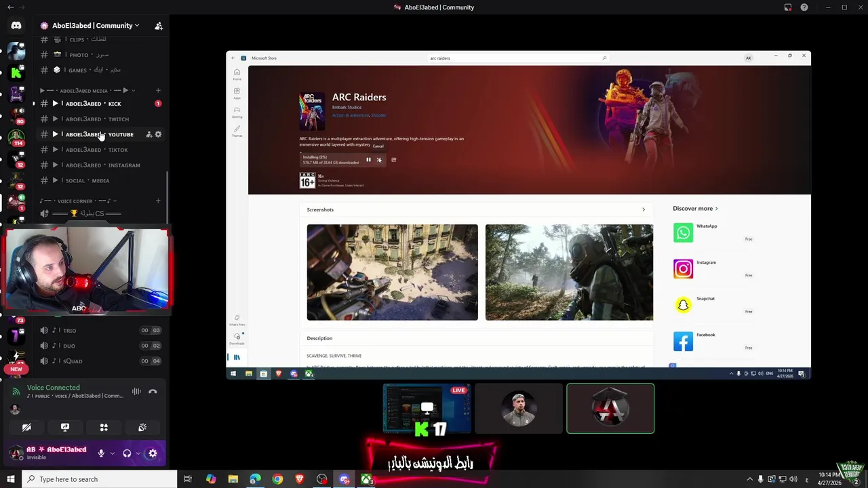Open Google Chrome from Windows taskbar
This screenshot has width=868, height=488.
277,479
